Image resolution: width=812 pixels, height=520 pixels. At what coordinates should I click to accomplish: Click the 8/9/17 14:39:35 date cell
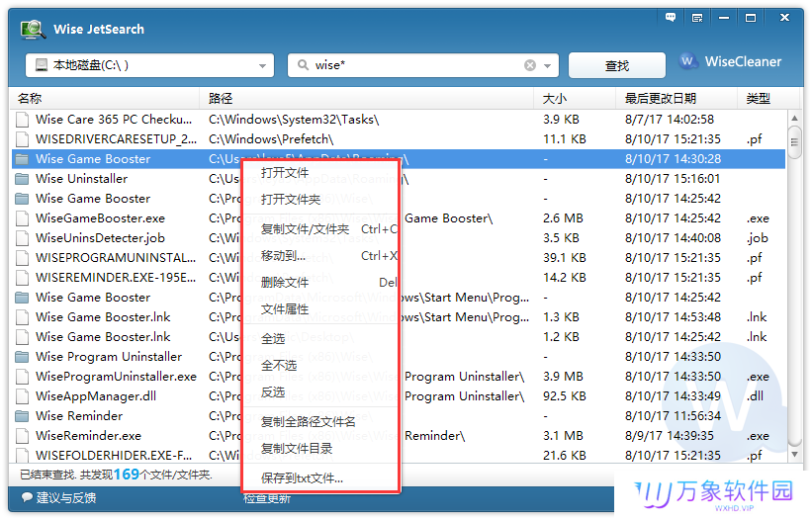tap(669, 436)
